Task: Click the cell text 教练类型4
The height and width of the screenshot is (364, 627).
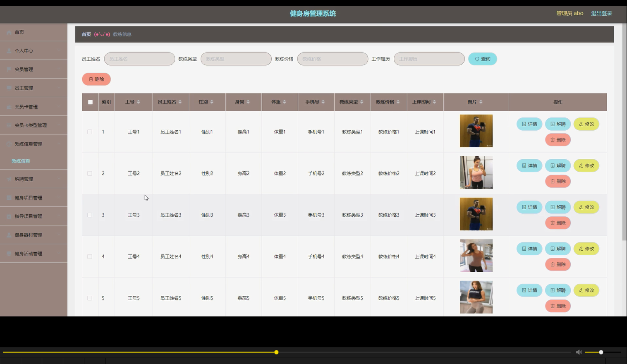Action: [x=352, y=256]
